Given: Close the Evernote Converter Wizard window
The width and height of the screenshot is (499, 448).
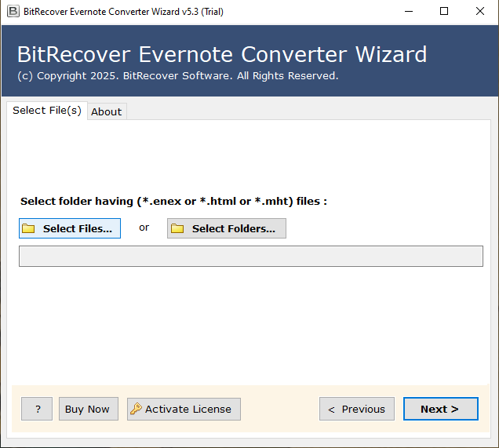Looking at the screenshot, I should (x=479, y=12).
